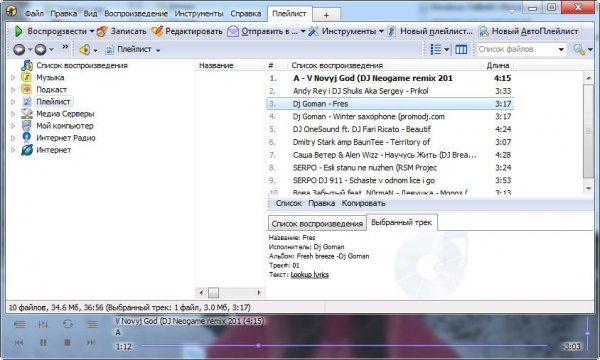Select Список воспроизведения tree node
Viewport: 600px width, 360px height.
[x=82, y=65]
